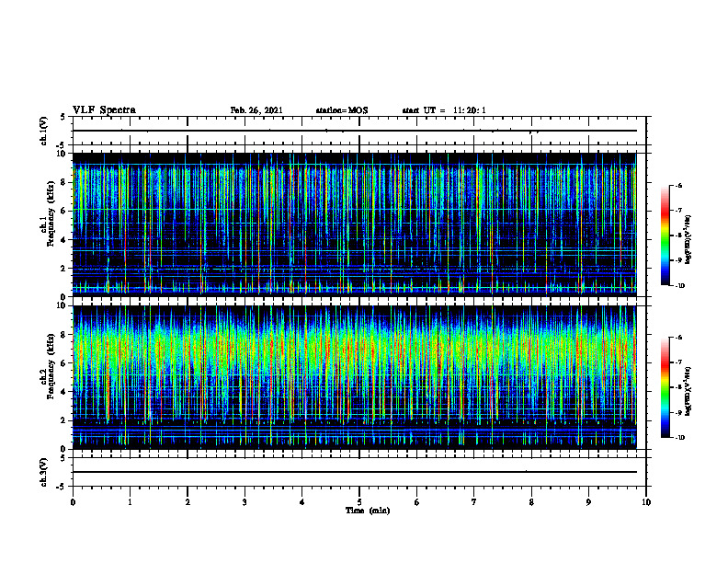Click the "4" kHz tick on ch.1 frequency axis
The image size is (728, 563).
point(65,240)
